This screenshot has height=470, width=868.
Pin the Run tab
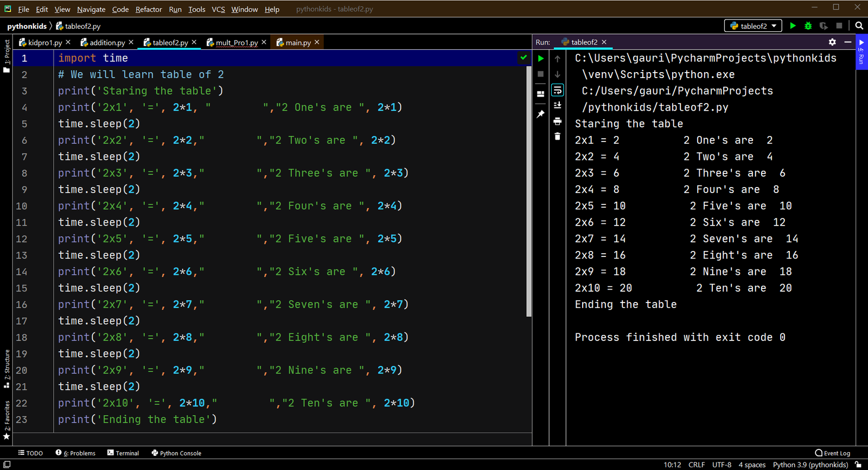540,114
